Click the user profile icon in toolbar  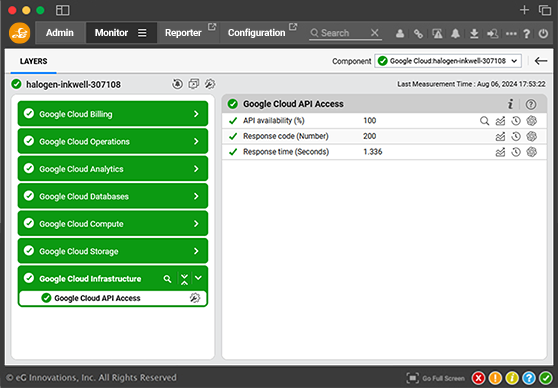[x=400, y=33]
